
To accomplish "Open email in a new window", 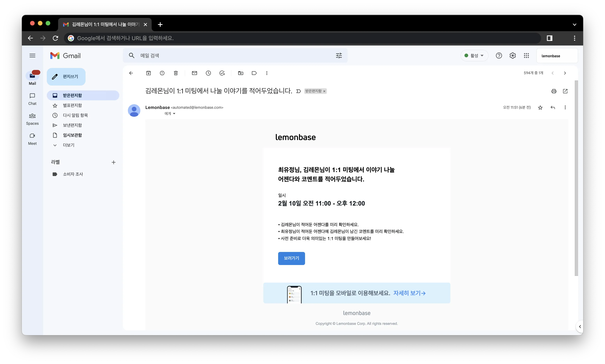I will pyautogui.click(x=565, y=91).
